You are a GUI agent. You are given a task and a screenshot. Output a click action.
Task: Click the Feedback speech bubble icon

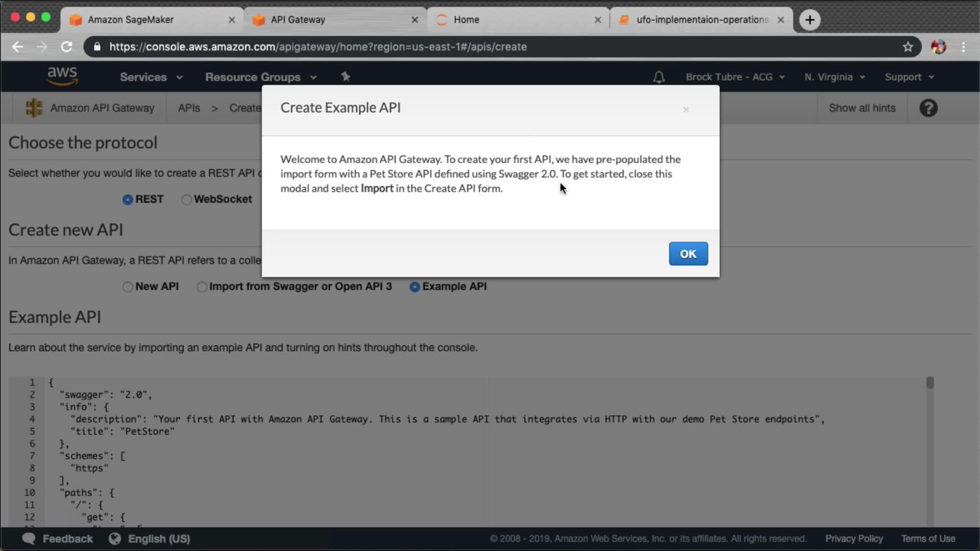pyautogui.click(x=29, y=539)
